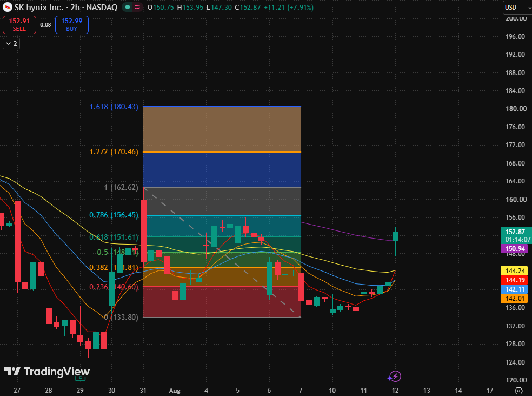
Task: Click the current price label 152.87
Action: click(x=516, y=232)
